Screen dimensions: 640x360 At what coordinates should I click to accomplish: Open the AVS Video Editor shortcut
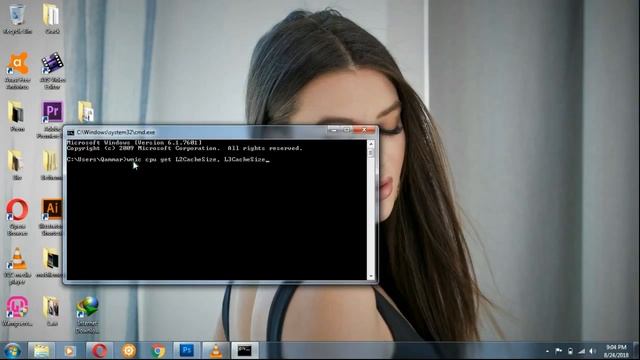tap(52, 70)
